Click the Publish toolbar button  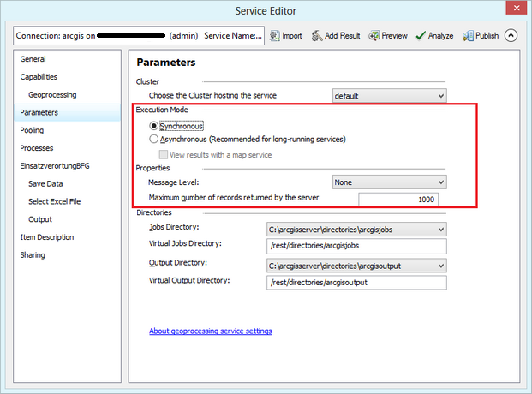(x=481, y=36)
